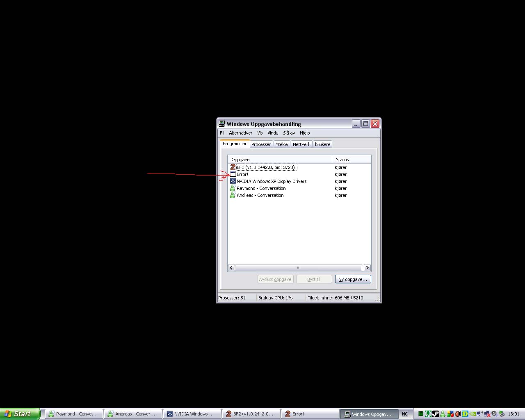Switch to the brukere tab
This screenshot has width=525, height=420.
(x=322, y=144)
